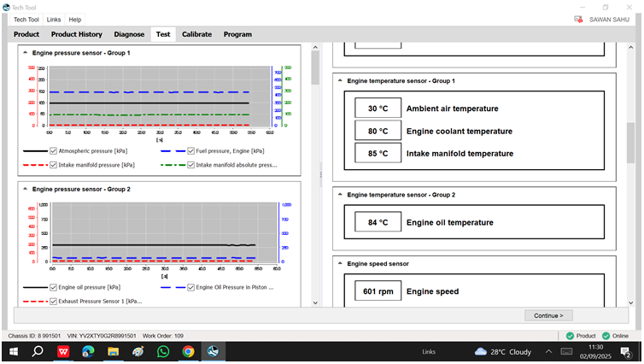Launch WPS Office from the taskbar
This screenshot has height=364, width=644.
pos(63,352)
